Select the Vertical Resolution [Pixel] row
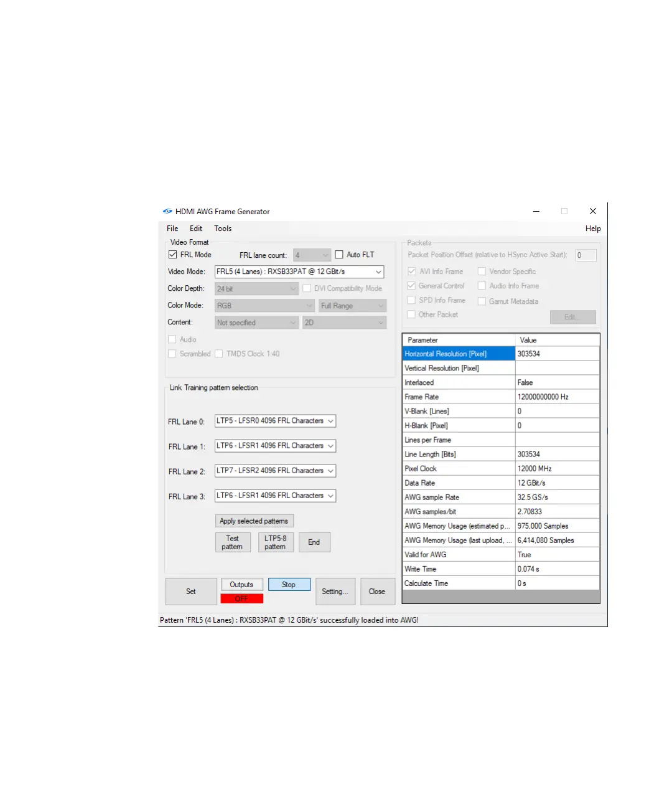Viewport: 672px width, 807px height. pyautogui.click(x=501, y=368)
